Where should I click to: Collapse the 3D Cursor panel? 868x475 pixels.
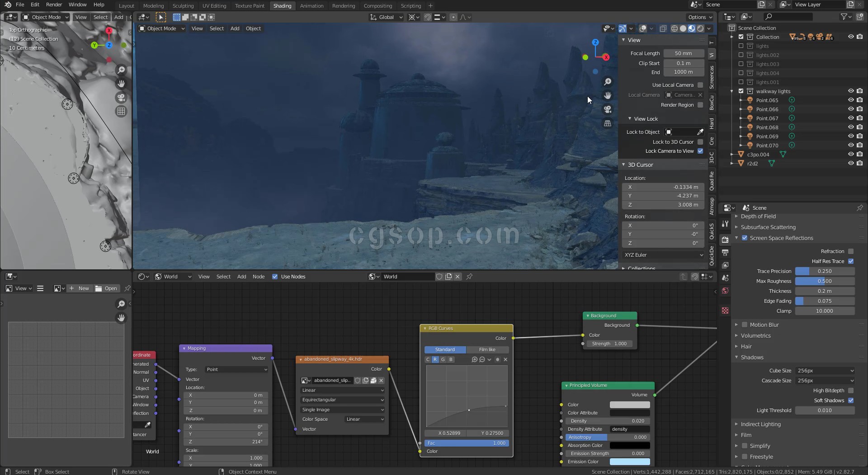click(x=640, y=165)
